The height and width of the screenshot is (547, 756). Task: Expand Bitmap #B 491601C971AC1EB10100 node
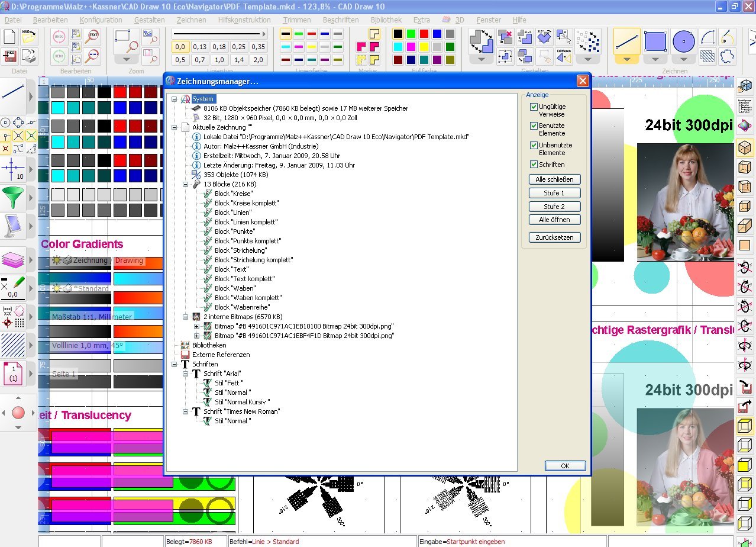tap(197, 326)
